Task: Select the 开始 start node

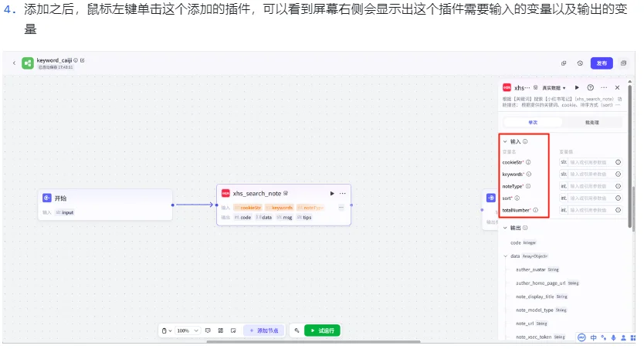Action: (105, 205)
